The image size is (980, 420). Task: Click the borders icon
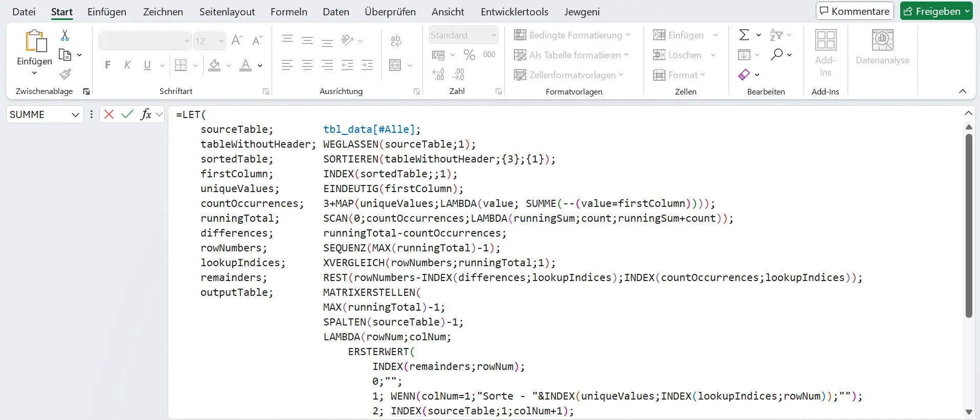point(181,65)
